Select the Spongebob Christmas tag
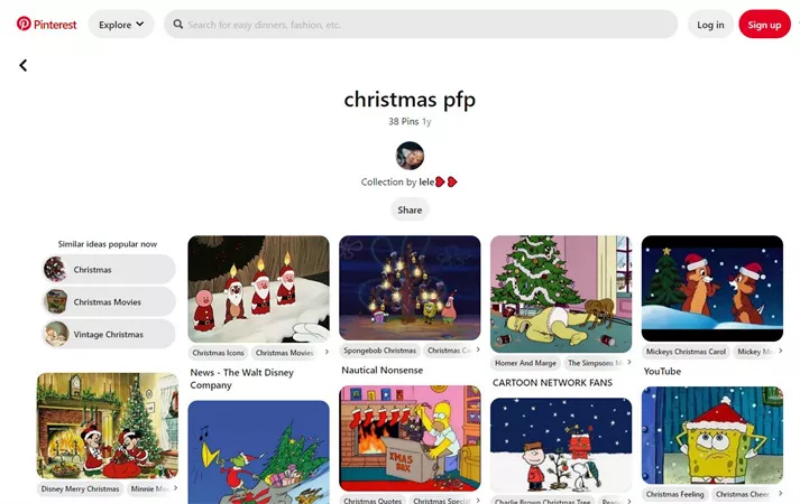 coord(380,350)
